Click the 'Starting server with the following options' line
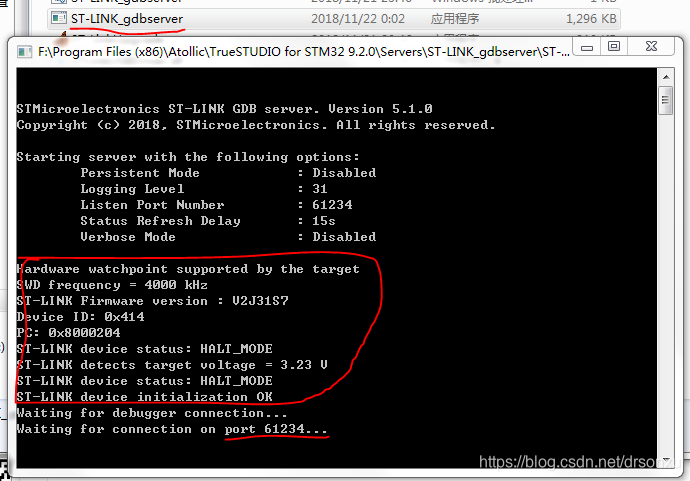 (x=188, y=157)
